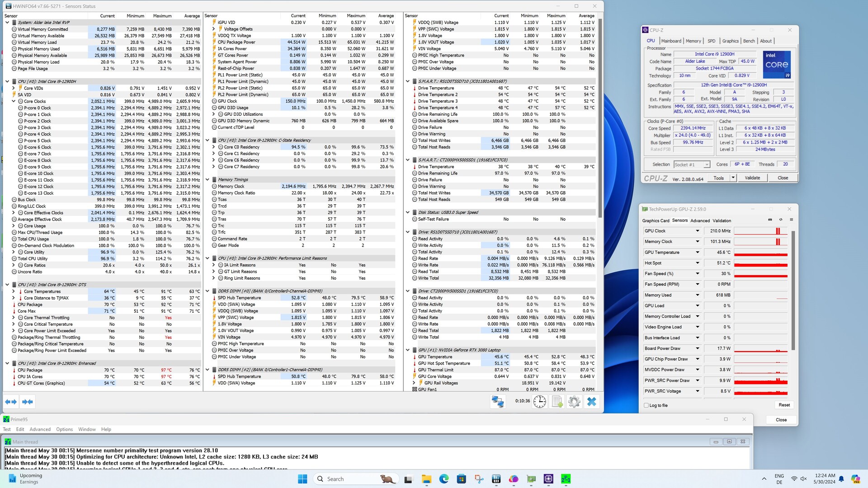The width and height of the screenshot is (868, 488).
Task: Click the expand columns arrows icon in HWiNFO
Action: click(x=11, y=402)
